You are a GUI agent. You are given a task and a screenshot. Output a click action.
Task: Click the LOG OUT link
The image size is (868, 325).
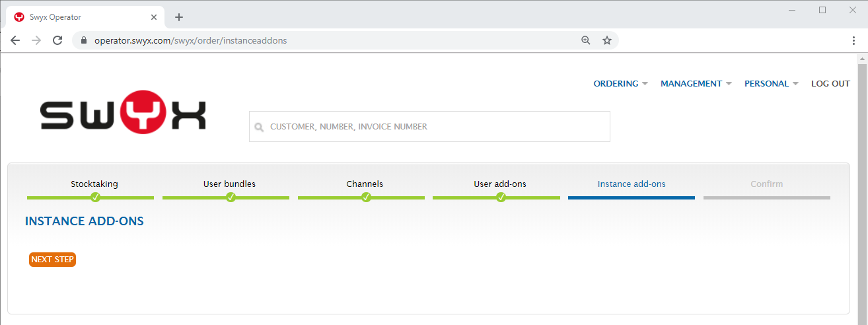(x=830, y=84)
